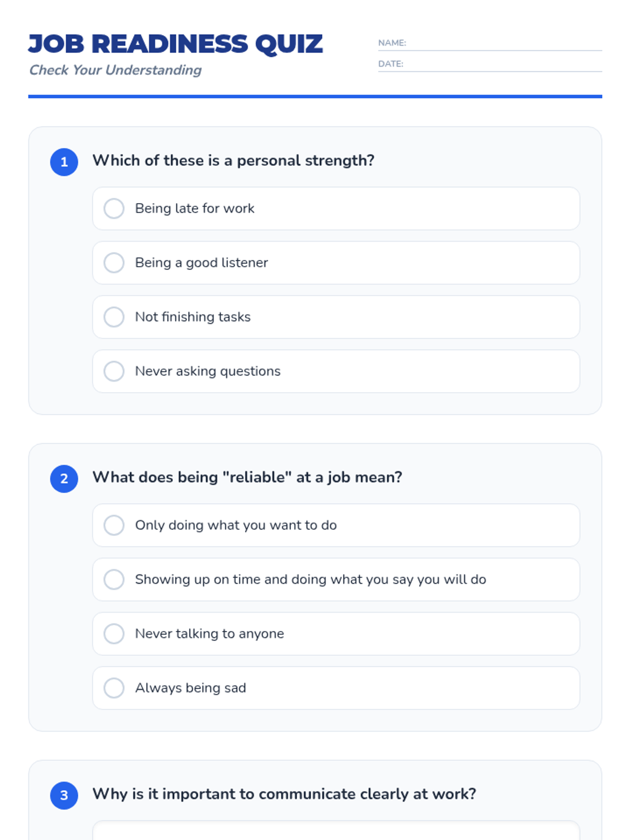Click the "Check Your Understanding" subtitle
The width and height of the screenshot is (630, 840).
point(115,70)
